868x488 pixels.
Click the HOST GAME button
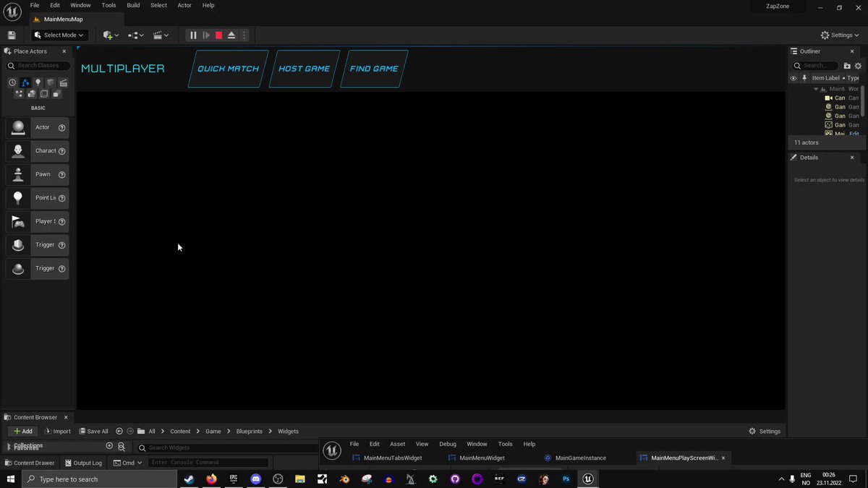[x=304, y=68]
